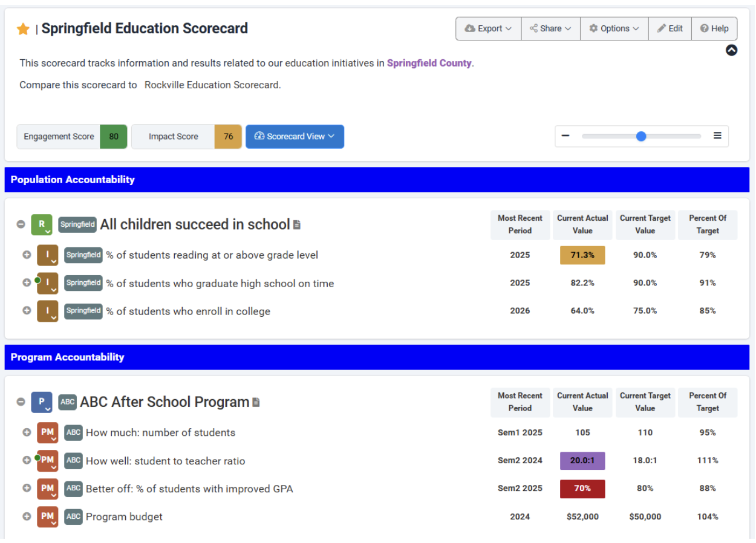Click the 82.2% current actual value
The height and width of the screenshot is (543, 756).
[x=582, y=283]
